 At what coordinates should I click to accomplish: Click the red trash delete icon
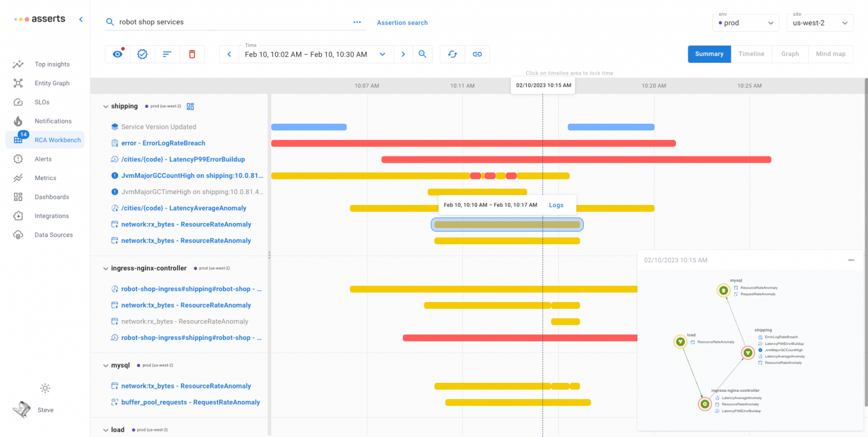point(192,54)
